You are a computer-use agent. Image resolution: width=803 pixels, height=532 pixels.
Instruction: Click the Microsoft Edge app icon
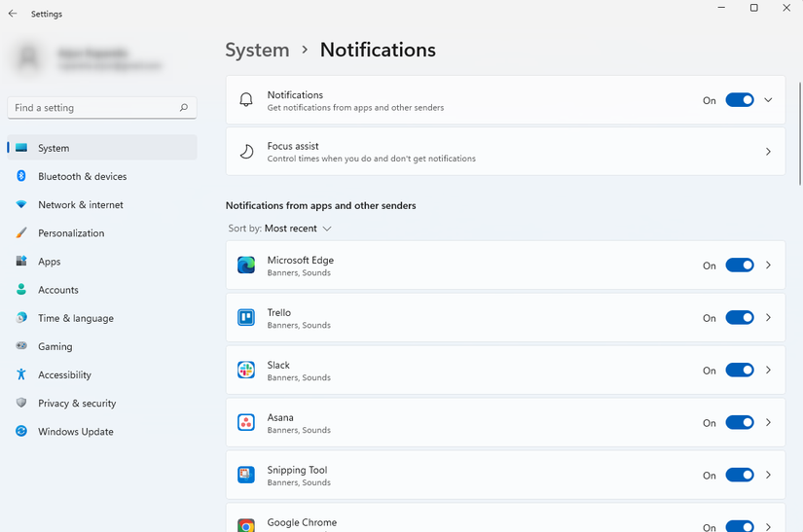point(246,266)
